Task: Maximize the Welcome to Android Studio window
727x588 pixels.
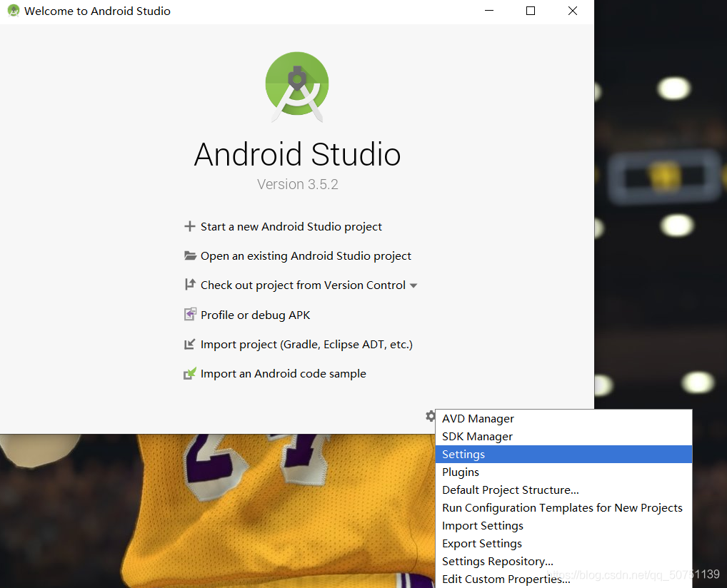Action: pyautogui.click(x=531, y=11)
